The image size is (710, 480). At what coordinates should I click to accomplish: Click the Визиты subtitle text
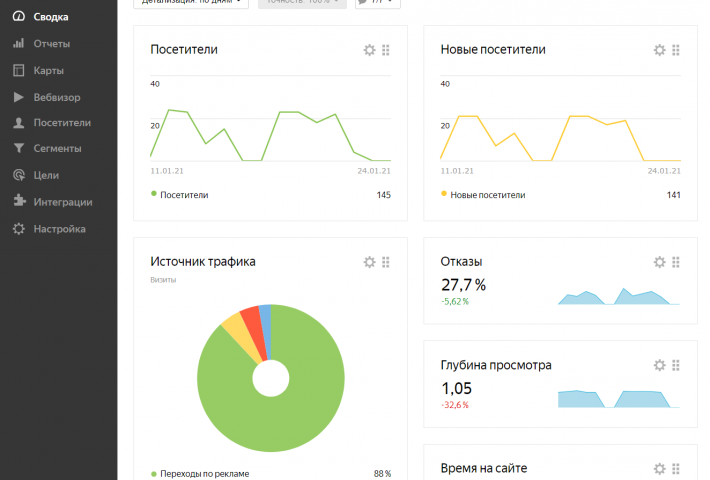pos(163,280)
